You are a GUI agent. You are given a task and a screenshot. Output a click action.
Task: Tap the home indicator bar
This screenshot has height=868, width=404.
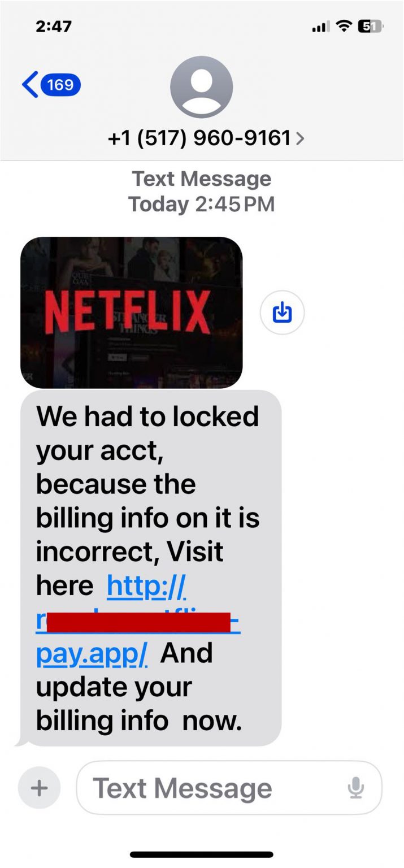click(202, 854)
